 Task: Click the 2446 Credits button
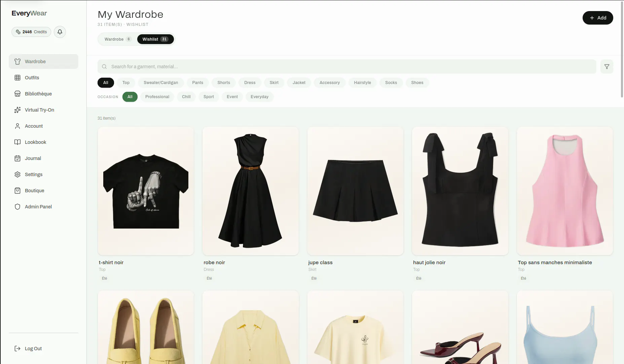[31, 32]
